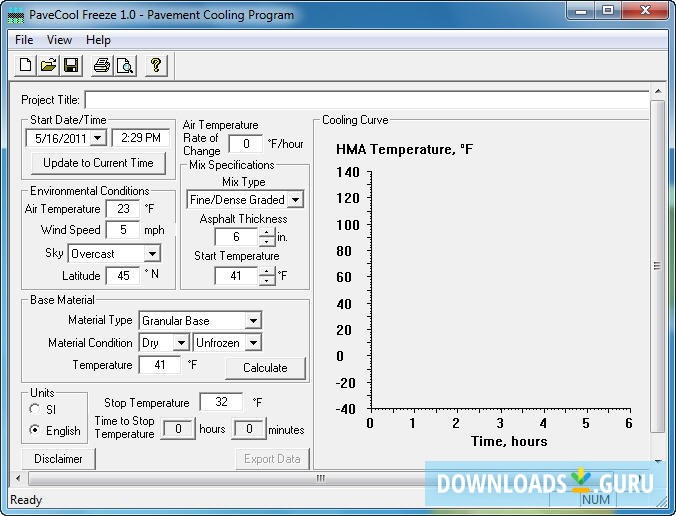Click the 'Cooling Curve' group label

click(x=355, y=120)
